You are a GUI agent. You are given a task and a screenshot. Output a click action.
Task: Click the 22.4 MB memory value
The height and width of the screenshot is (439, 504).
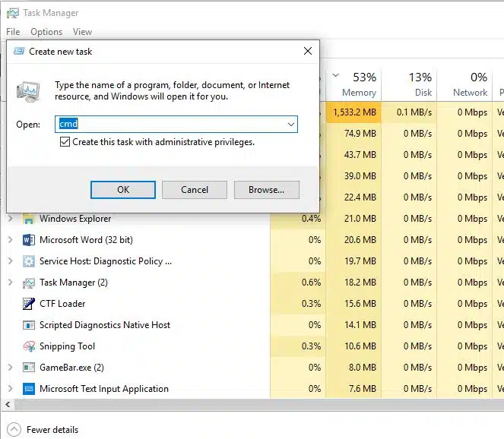[x=360, y=197]
